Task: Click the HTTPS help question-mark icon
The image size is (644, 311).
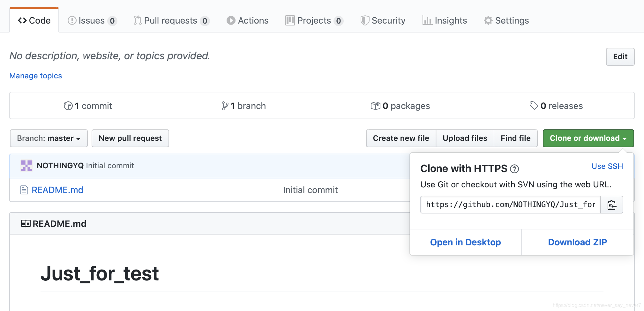Action: [x=514, y=169]
